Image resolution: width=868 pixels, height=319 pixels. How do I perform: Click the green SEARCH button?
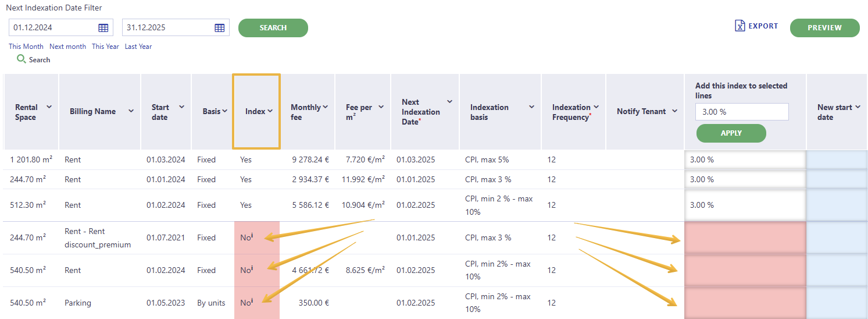pos(273,27)
